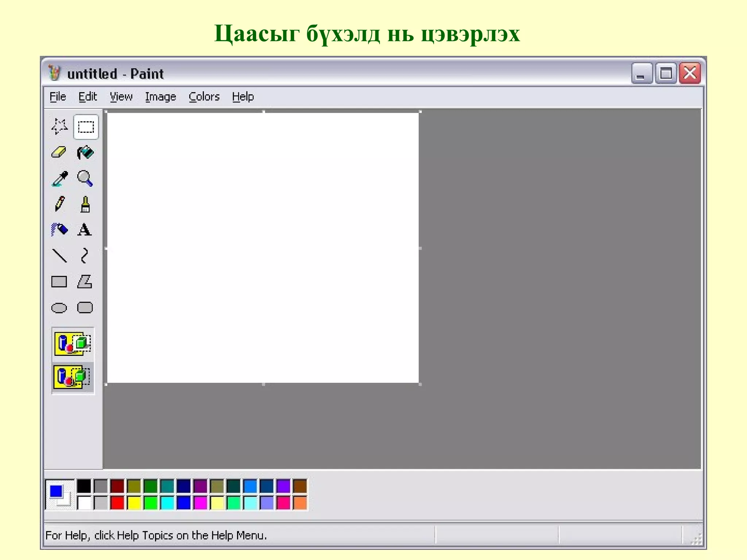Select the straight Line tool
Image resolution: width=747 pixels, height=560 pixels.
[59, 256]
